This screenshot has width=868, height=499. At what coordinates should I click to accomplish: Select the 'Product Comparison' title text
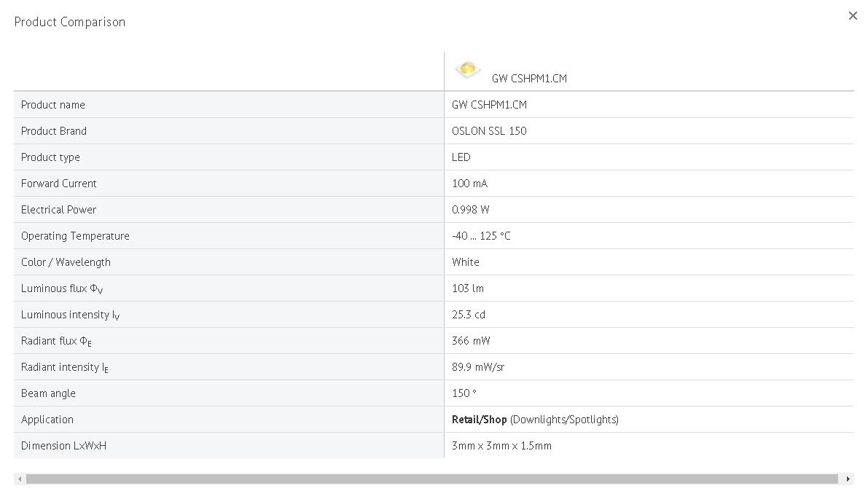point(70,22)
